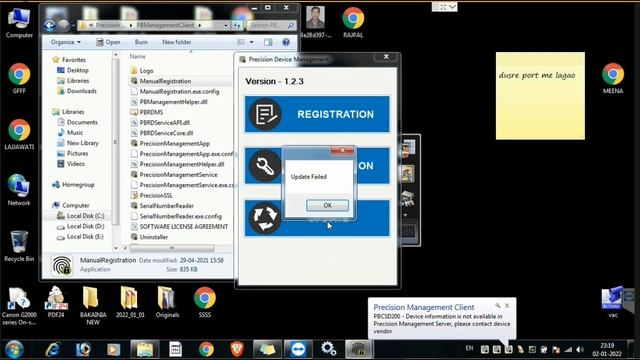Open Recycle Bin on desktop

pos(19,246)
